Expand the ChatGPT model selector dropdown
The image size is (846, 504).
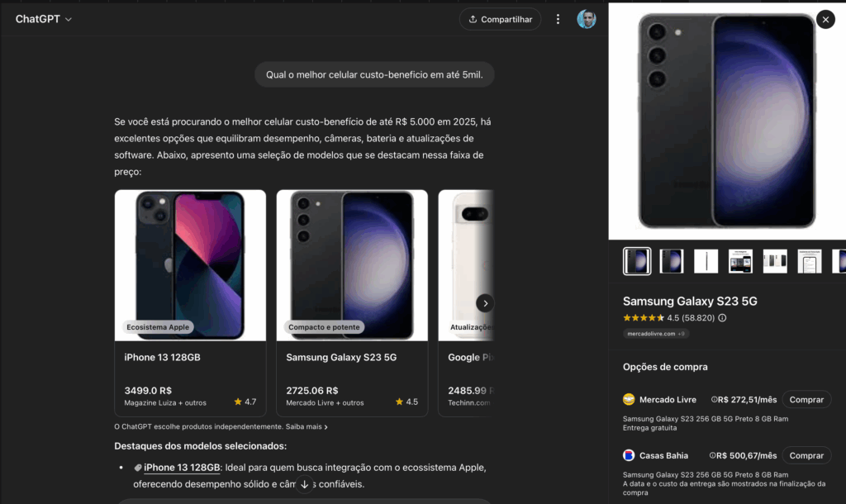(44, 19)
